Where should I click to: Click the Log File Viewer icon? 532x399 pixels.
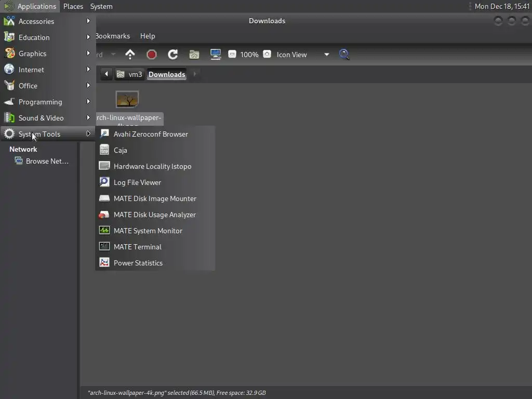[104, 182]
